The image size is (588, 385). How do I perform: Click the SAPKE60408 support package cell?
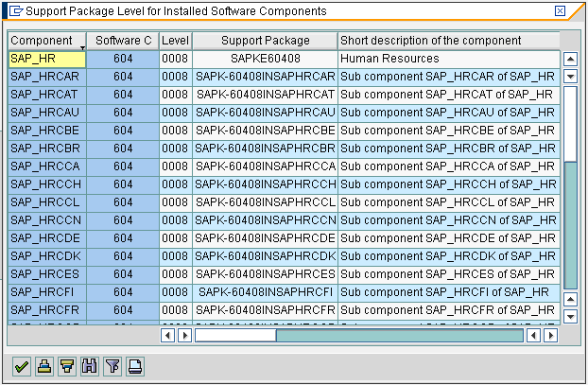[265, 59]
